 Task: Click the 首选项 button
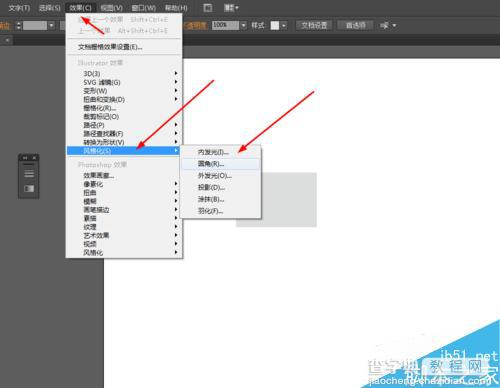355,25
